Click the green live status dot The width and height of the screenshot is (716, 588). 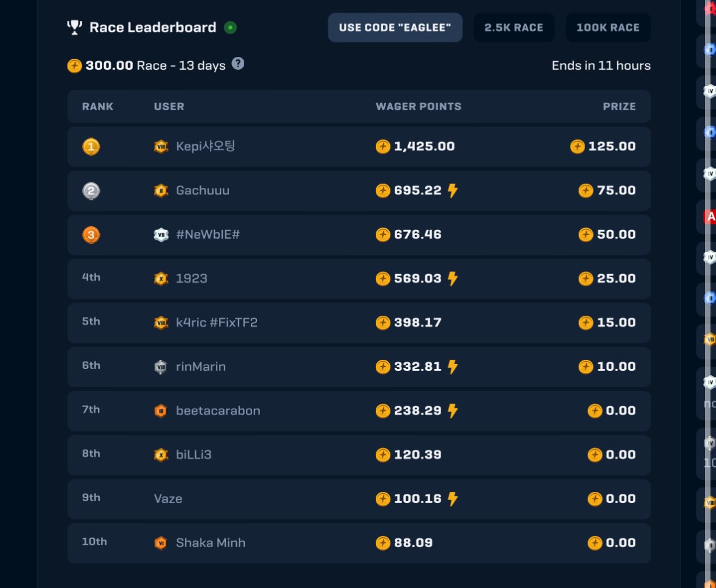(230, 28)
